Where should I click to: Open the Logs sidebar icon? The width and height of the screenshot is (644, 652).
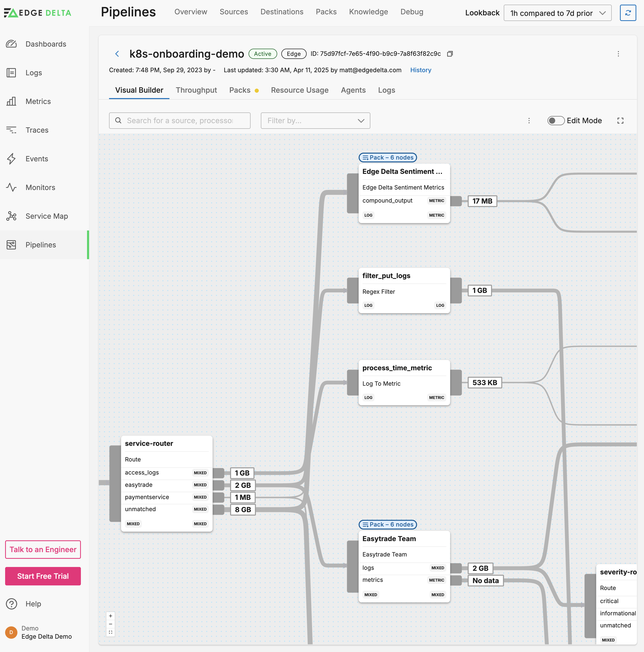pyautogui.click(x=12, y=72)
